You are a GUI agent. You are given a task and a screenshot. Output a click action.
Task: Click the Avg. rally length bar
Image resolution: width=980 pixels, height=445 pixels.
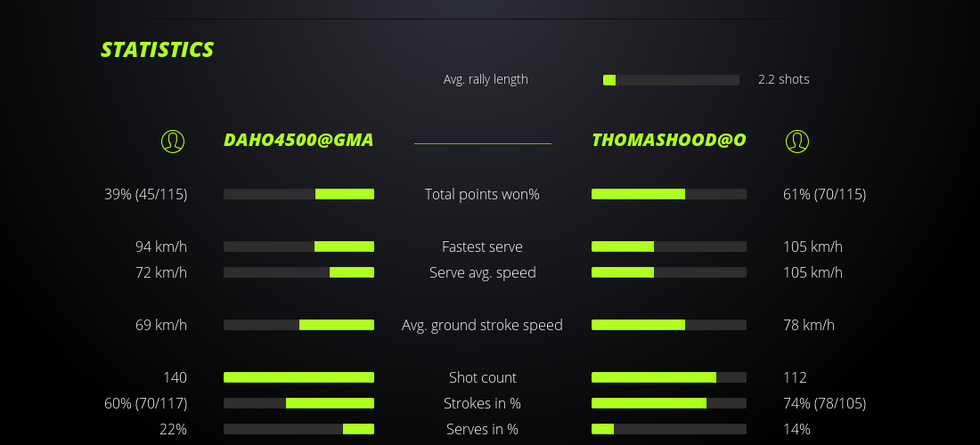click(x=671, y=80)
